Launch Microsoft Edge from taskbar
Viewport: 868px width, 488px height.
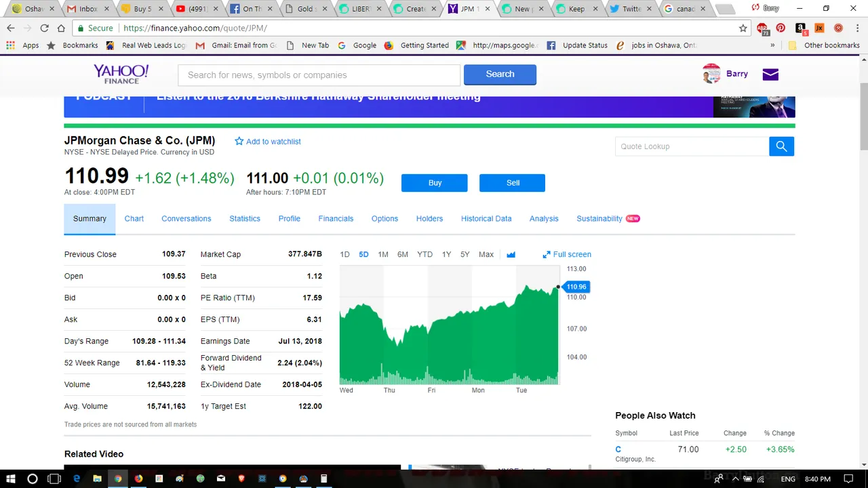(77, 479)
